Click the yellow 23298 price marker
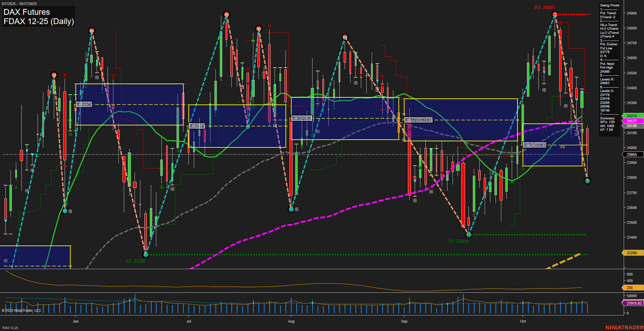644x331 pixels. coord(631,253)
